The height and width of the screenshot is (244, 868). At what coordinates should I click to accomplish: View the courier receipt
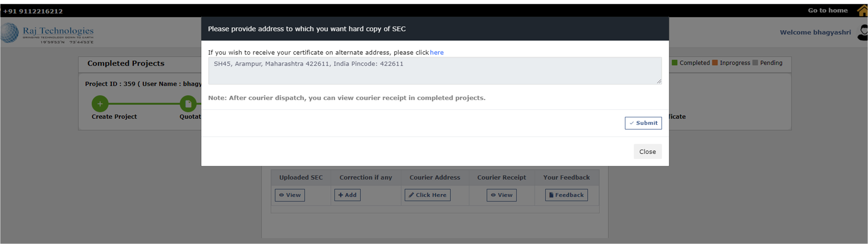point(501,195)
